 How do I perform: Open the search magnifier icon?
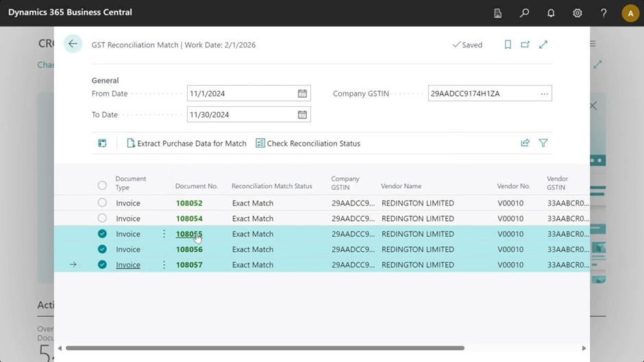click(524, 13)
